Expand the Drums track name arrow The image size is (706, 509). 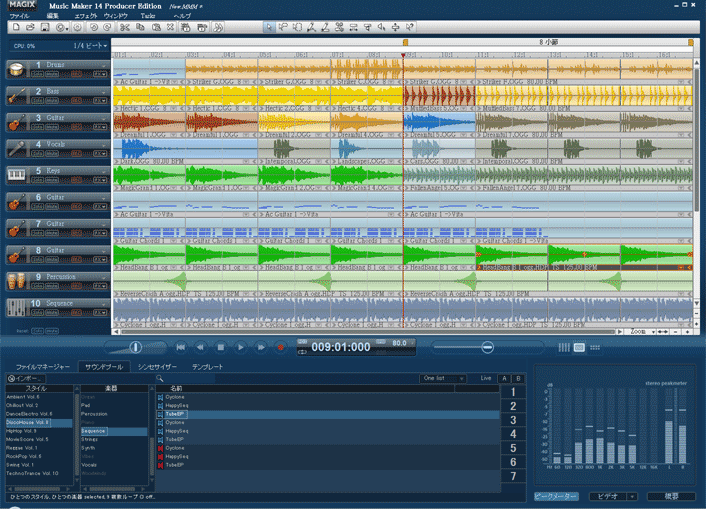[104, 66]
